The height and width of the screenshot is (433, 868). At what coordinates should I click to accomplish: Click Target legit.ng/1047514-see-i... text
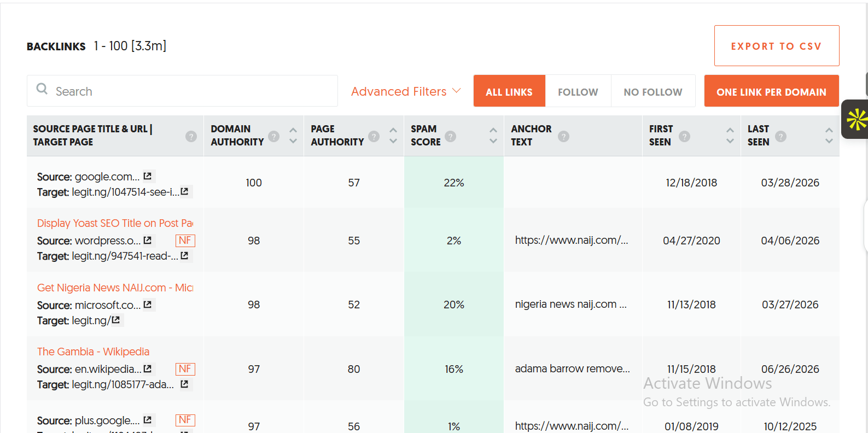point(108,192)
